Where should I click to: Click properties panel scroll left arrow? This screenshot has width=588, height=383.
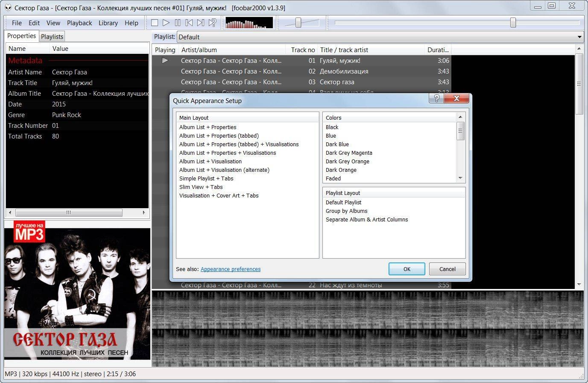click(x=10, y=212)
